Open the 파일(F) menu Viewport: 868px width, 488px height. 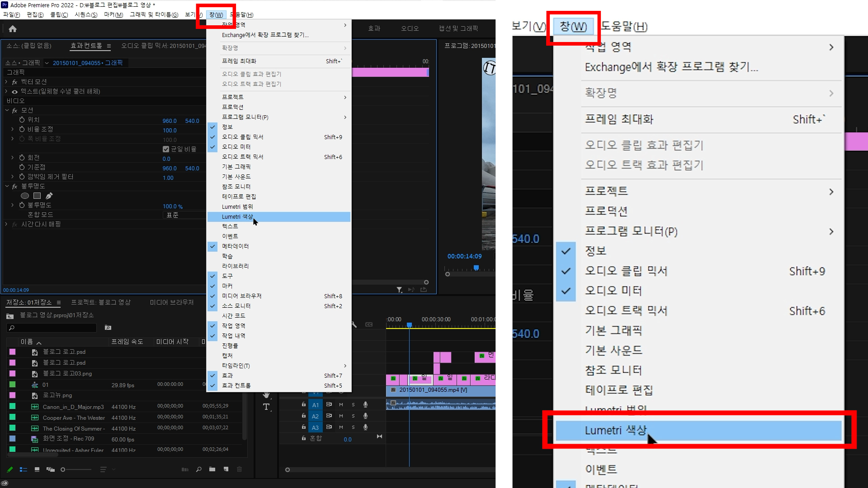12,15
